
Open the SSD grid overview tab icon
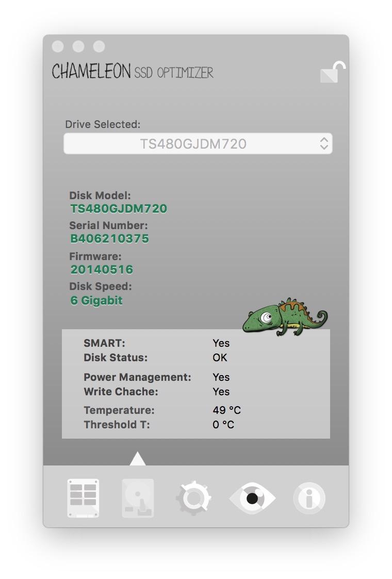tap(83, 498)
